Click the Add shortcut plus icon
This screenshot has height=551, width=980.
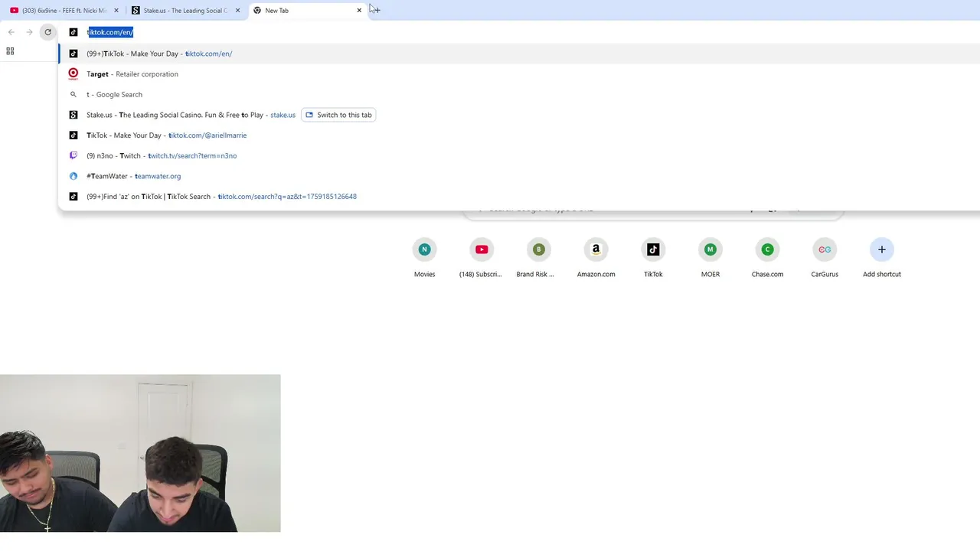[x=881, y=249]
